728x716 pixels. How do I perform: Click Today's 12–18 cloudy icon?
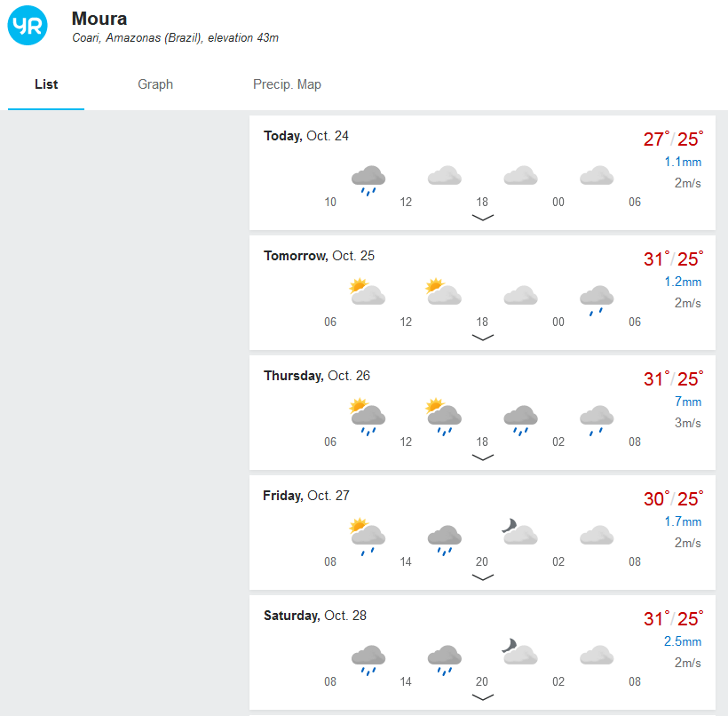point(444,175)
